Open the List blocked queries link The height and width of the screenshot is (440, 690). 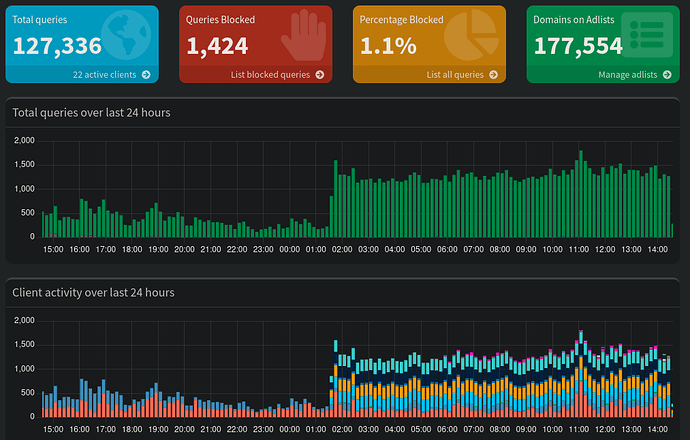[x=270, y=75]
